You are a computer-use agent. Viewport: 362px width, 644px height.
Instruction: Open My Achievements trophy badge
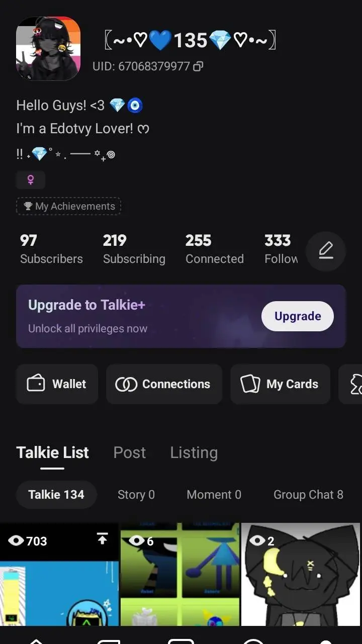[x=69, y=206]
